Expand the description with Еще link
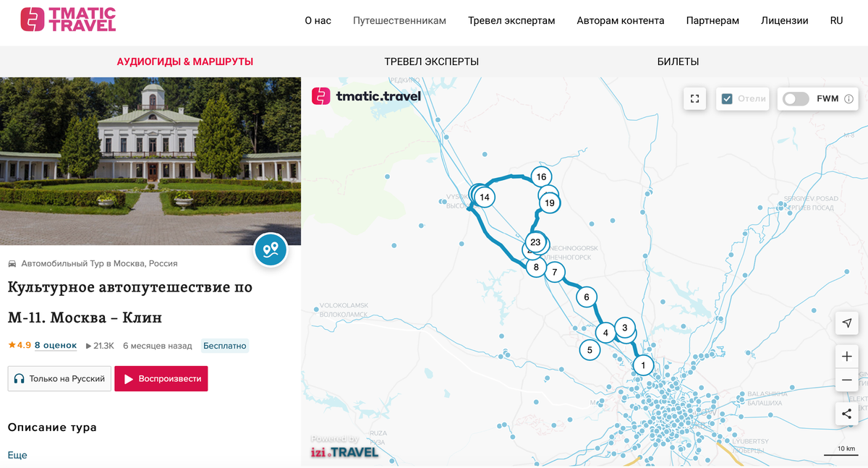The height and width of the screenshot is (468, 868). [17, 455]
